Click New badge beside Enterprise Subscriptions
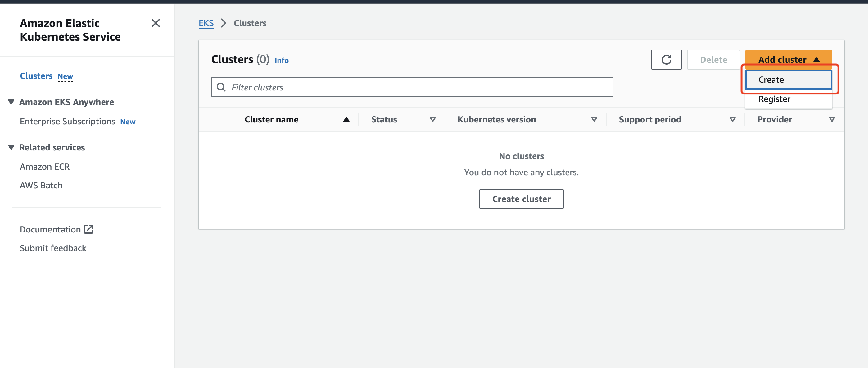 coord(128,122)
